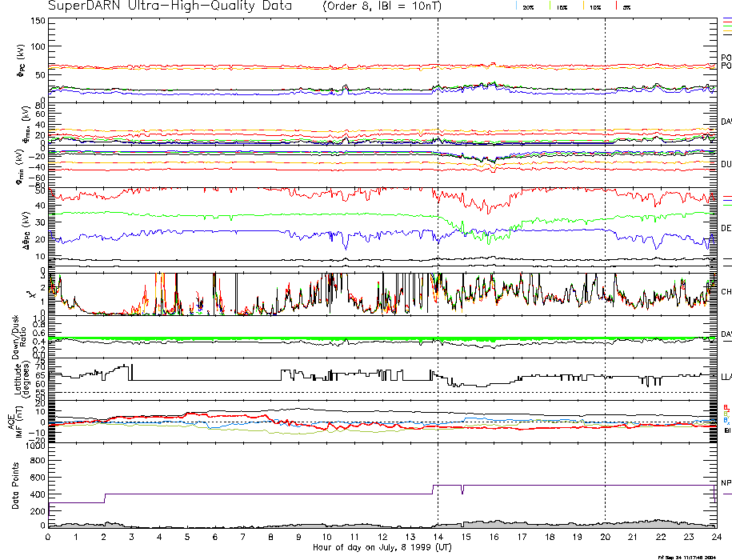Click hour 0 tick on the time axis
This screenshot has height=560, width=732.
click(49, 538)
